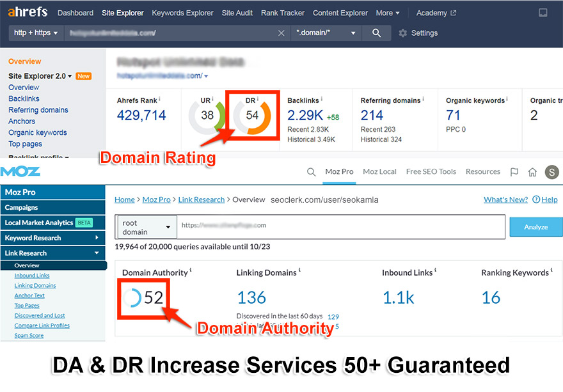Screen dimensions: 563x392
Task: Open the user avatar in Moz header
Action: tap(551, 171)
